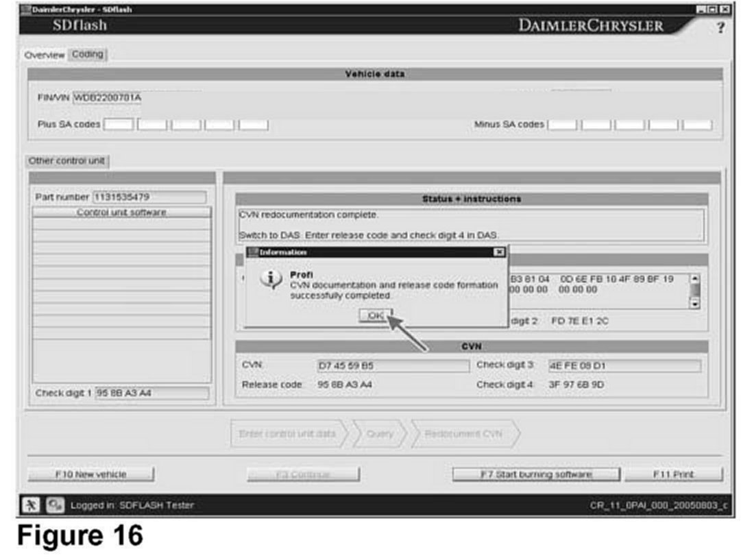This screenshot has height=560, width=741.
Task: Click OK in the Information dialog
Action: pyautogui.click(x=375, y=316)
